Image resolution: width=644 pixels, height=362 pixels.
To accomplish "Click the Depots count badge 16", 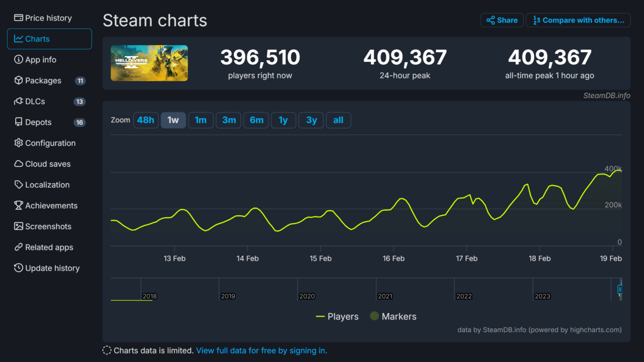I will [x=79, y=123].
